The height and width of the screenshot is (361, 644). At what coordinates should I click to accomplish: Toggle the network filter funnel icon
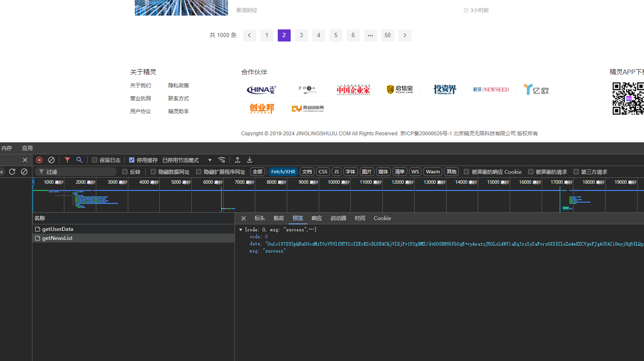67,160
